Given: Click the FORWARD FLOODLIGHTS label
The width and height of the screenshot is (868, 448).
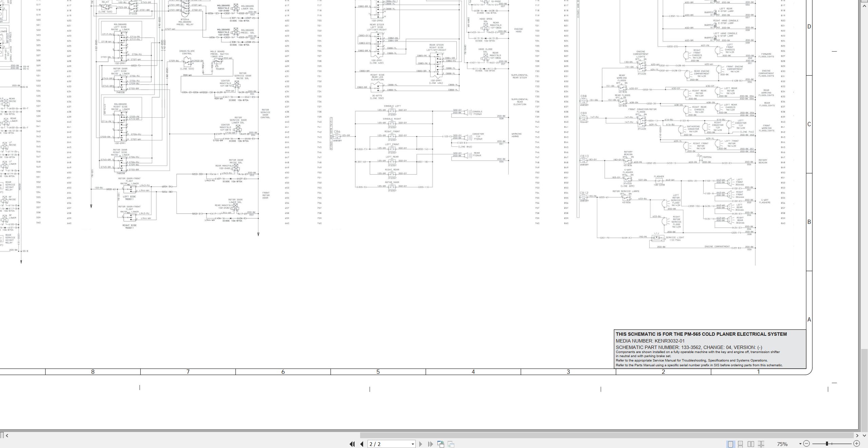Looking at the screenshot, I should point(766,55).
